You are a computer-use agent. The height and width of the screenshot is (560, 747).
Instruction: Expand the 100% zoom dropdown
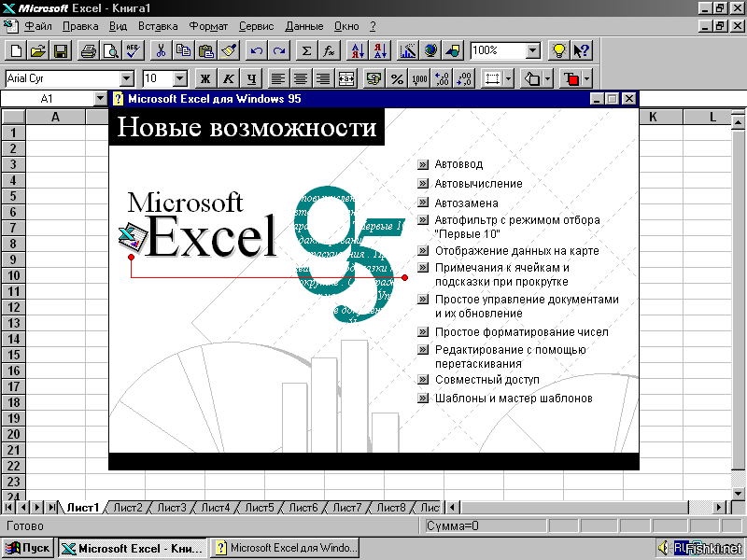coord(532,50)
